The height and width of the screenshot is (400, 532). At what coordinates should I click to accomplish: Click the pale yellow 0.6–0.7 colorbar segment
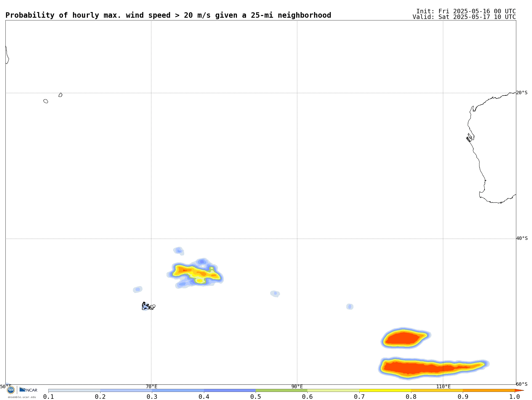tap(333, 390)
